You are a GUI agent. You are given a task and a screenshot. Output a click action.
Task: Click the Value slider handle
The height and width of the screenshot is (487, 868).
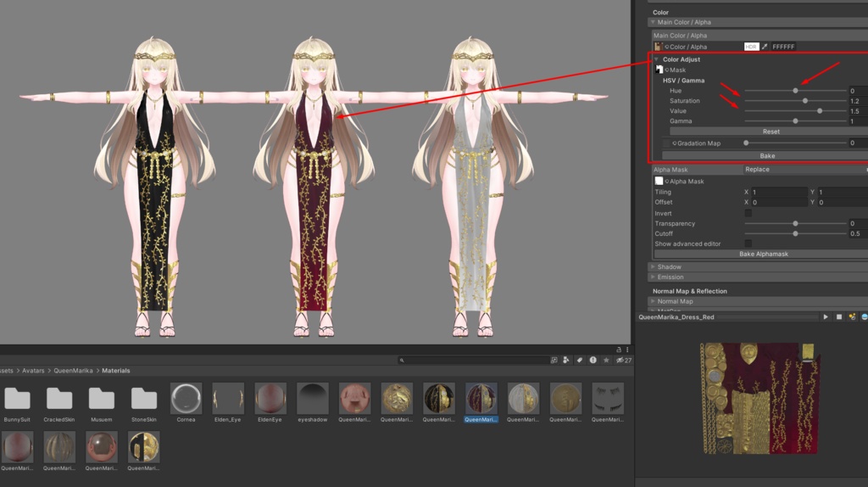(x=820, y=111)
